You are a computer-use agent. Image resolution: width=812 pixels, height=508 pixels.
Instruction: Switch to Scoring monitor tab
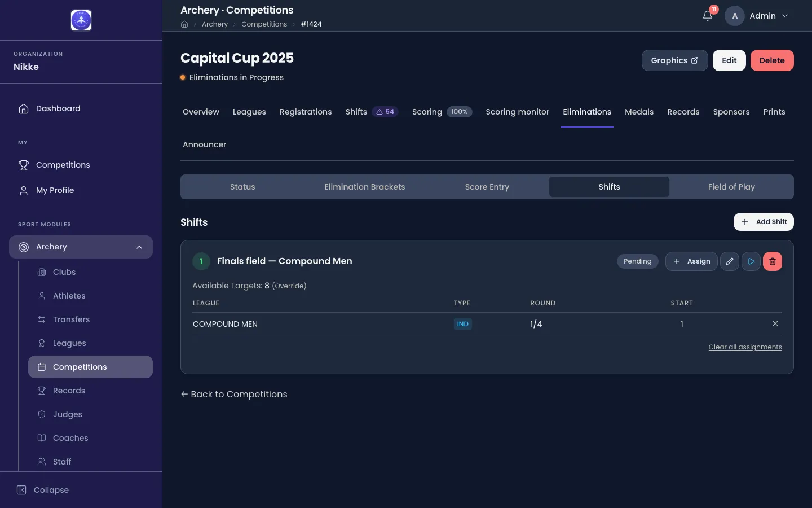[518, 112]
